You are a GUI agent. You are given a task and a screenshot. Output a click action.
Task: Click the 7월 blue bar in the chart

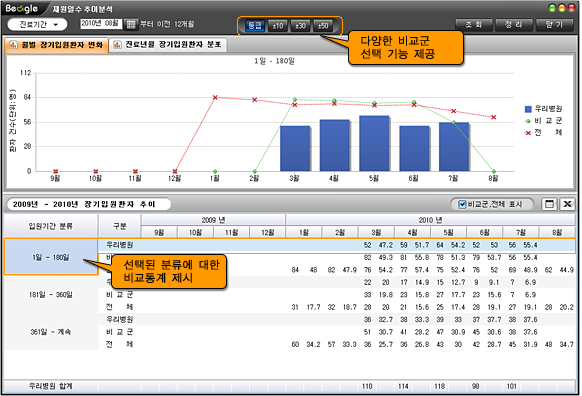tap(454, 147)
